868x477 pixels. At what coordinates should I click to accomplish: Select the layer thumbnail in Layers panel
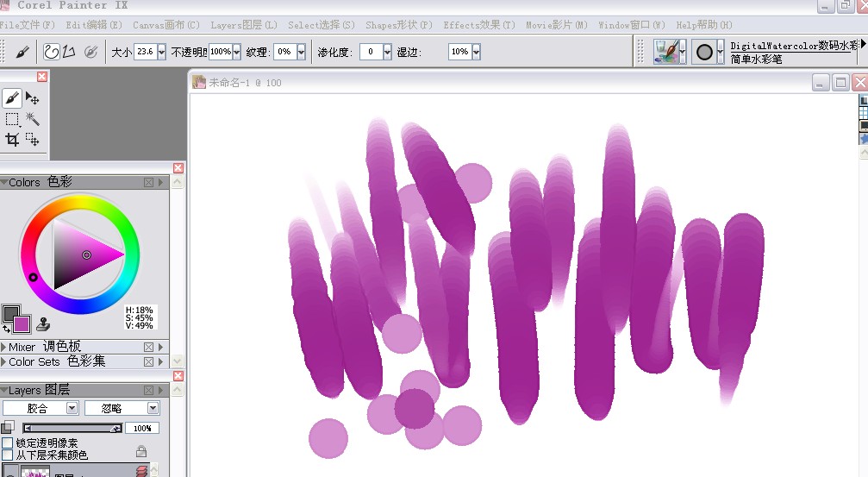click(35, 471)
